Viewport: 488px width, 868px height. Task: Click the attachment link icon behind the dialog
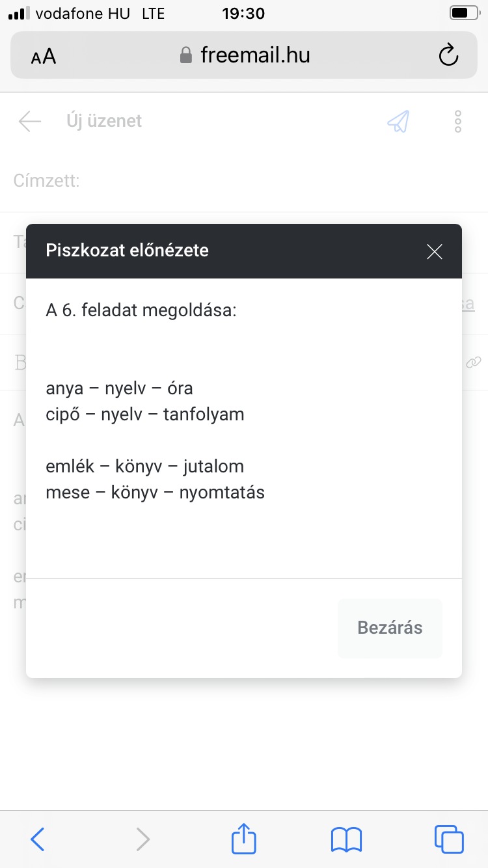(x=474, y=362)
